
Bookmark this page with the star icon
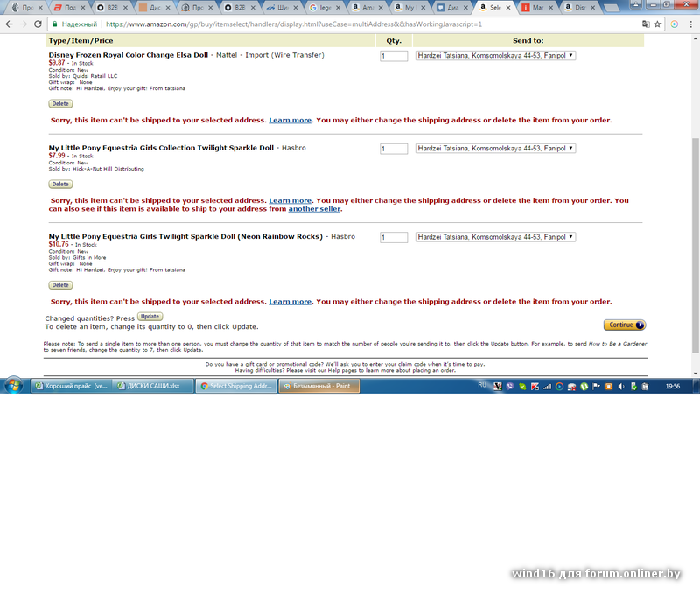658,24
